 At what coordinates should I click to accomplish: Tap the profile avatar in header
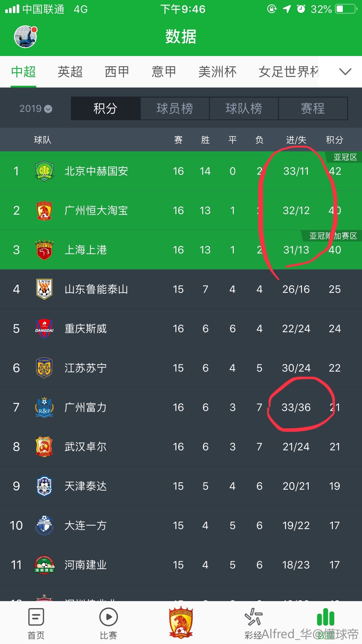click(x=26, y=37)
